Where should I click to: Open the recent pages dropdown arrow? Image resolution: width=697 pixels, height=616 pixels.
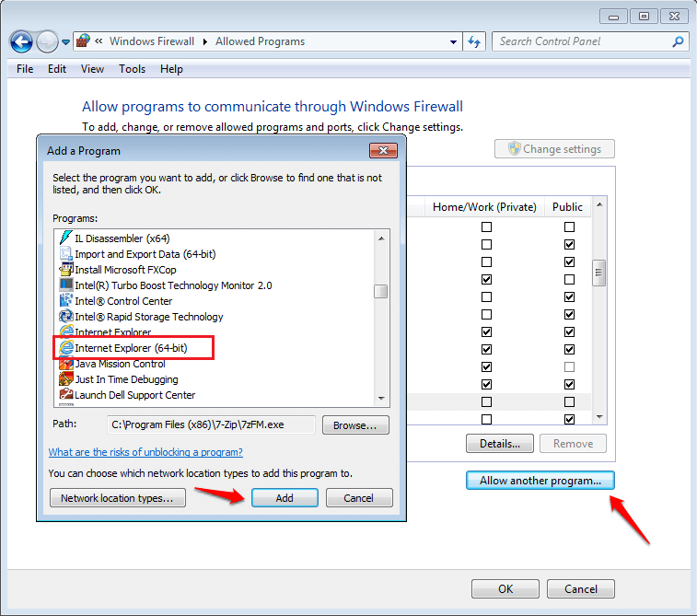click(65, 42)
